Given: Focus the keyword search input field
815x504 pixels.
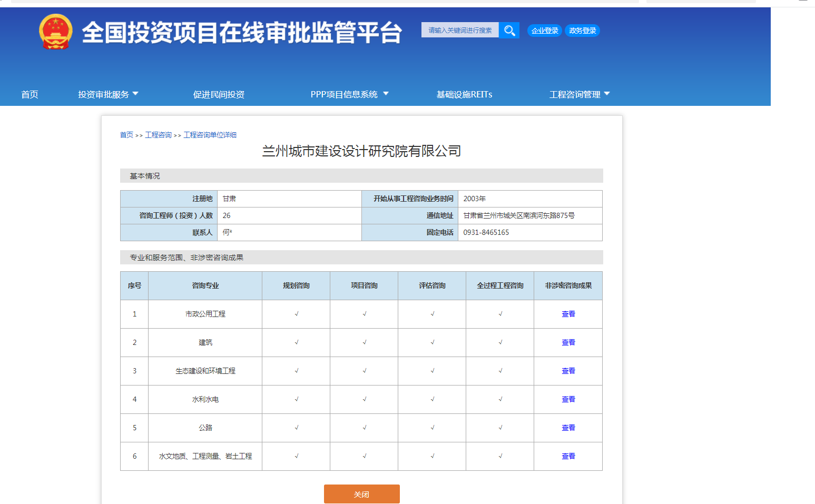Looking at the screenshot, I should coord(460,30).
